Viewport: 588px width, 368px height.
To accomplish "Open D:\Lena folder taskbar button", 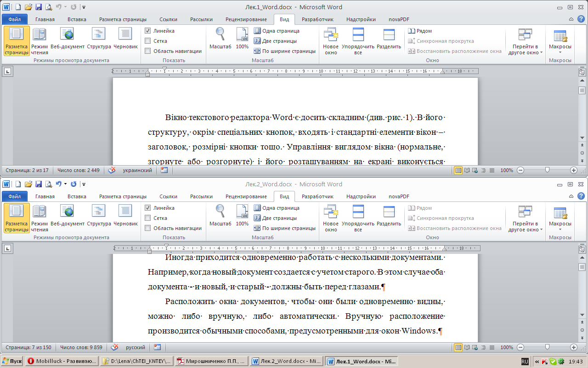I will [137, 361].
